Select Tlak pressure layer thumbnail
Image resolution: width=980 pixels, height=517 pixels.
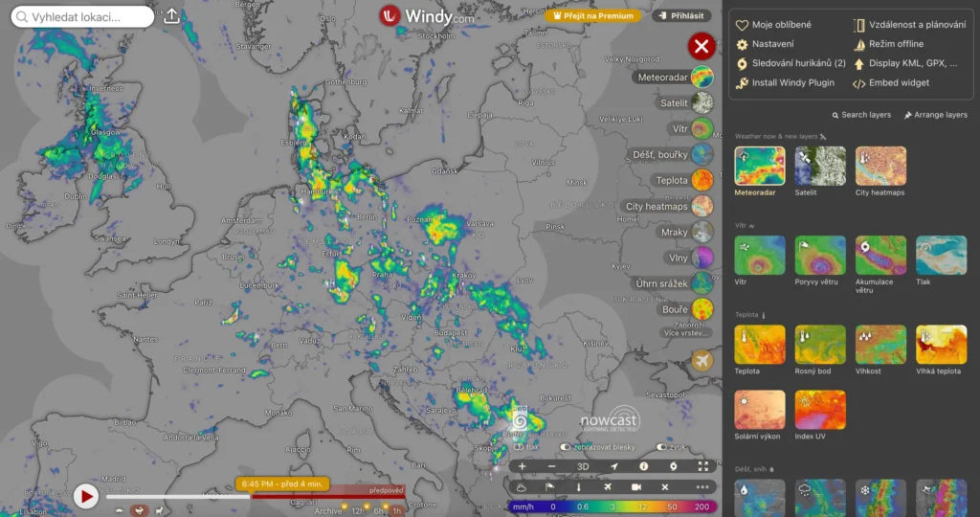coord(942,255)
